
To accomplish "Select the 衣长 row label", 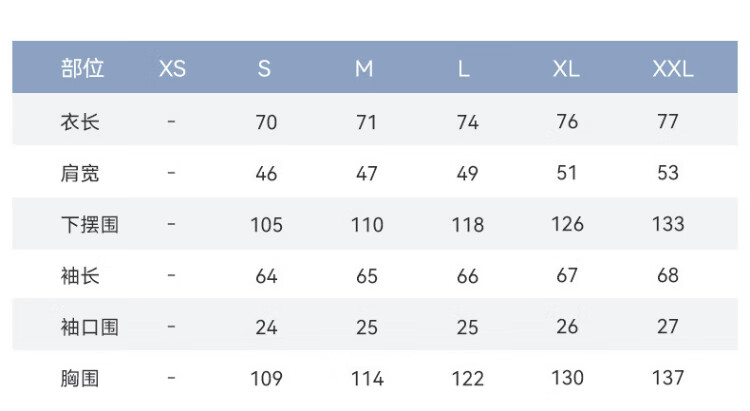I will point(80,122).
